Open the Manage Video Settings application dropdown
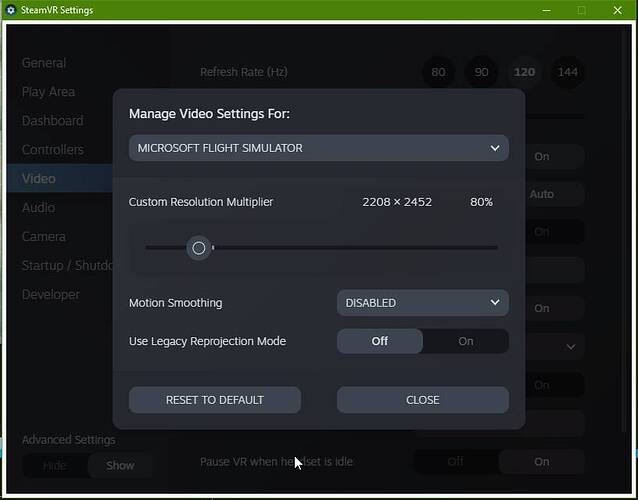The width and height of the screenshot is (638, 500). pyautogui.click(x=319, y=148)
